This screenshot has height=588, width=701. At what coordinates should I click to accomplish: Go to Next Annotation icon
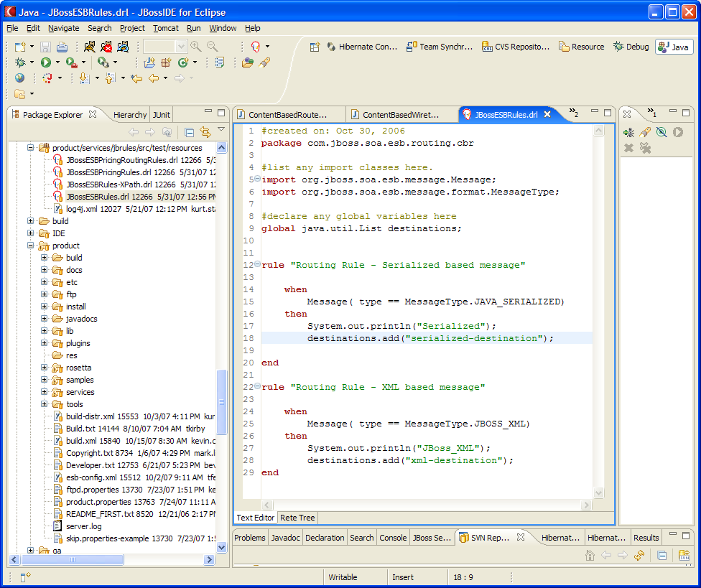point(83,78)
